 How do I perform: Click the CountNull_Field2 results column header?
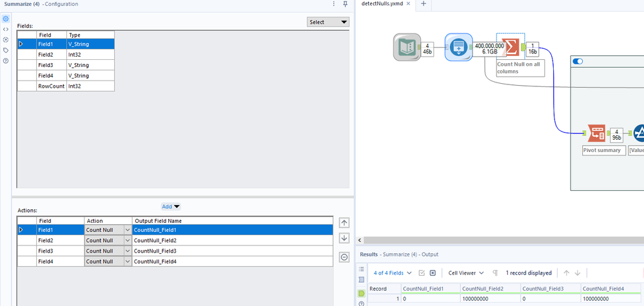(491, 289)
